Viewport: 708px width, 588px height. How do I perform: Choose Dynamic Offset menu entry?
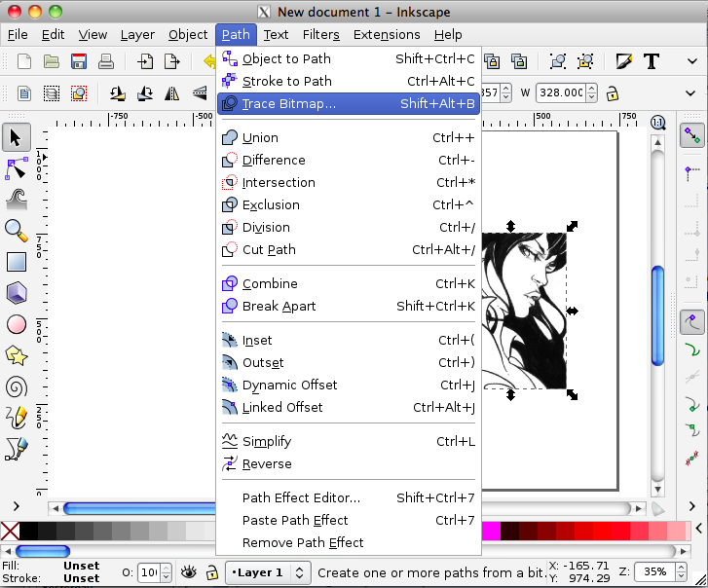pyautogui.click(x=348, y=385)
